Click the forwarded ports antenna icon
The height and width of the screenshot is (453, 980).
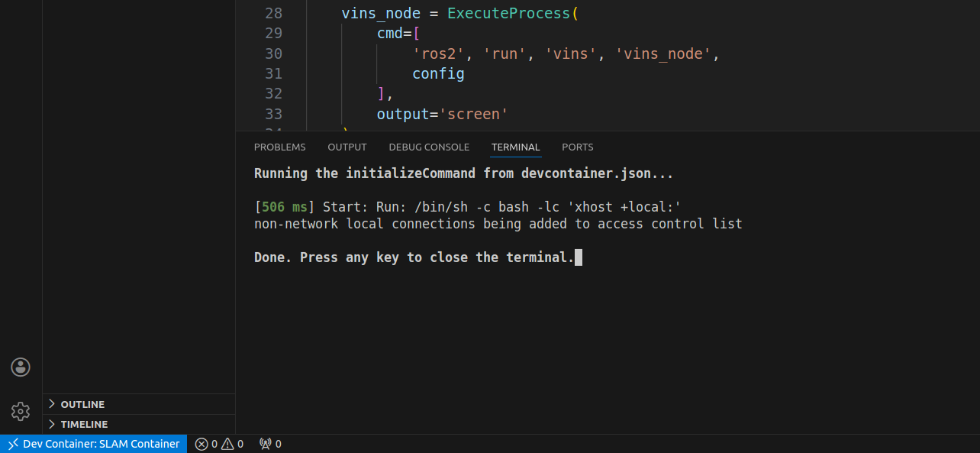[x=266, y=444]
